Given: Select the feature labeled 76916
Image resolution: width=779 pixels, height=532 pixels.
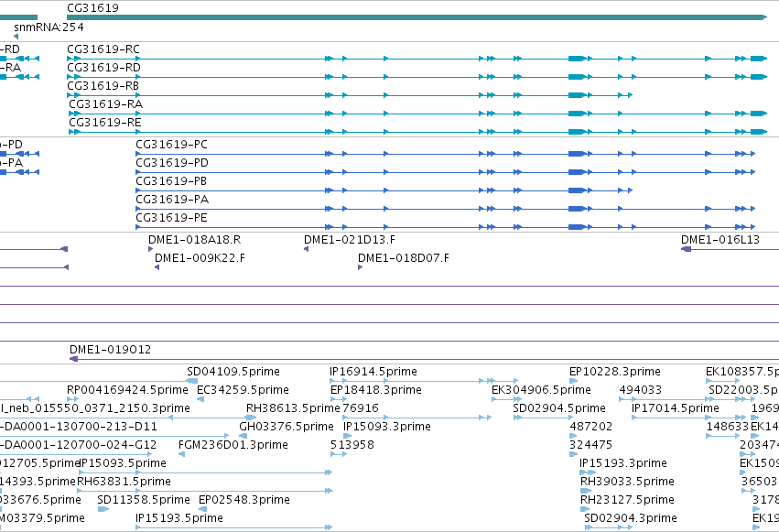Looking at the screenshot, I should (360, 408).
